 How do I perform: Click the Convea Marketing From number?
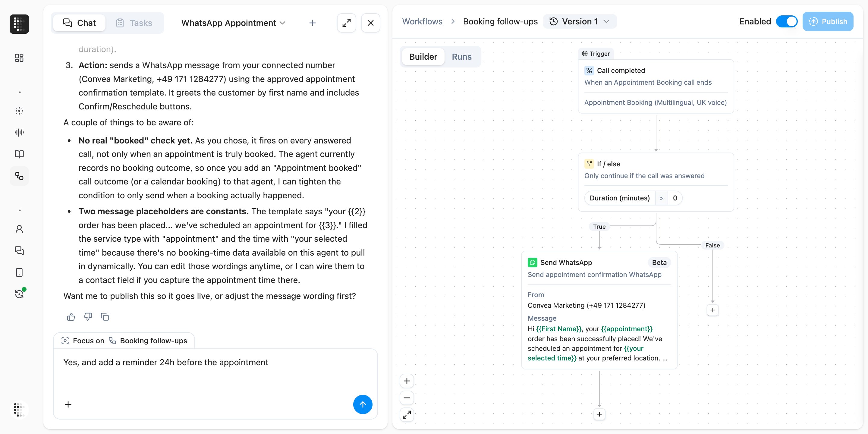point(586,305)
